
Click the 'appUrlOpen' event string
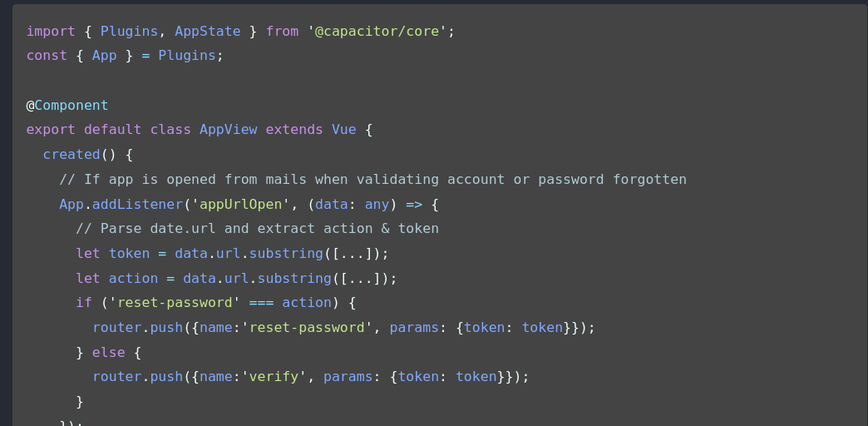[241, 204]
